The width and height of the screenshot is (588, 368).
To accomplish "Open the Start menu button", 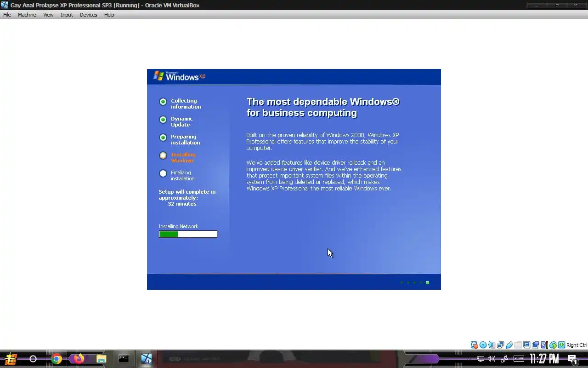I will [11, 359].
